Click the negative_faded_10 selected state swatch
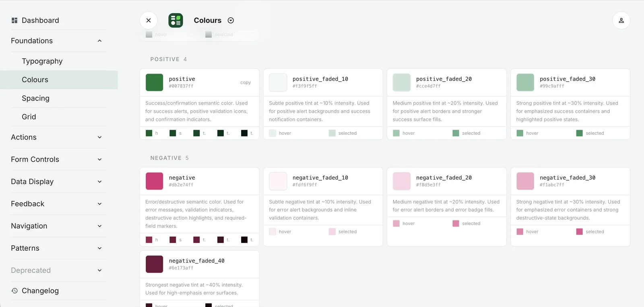The width and height of the screenshot is (644, 307). coord(332,232)
